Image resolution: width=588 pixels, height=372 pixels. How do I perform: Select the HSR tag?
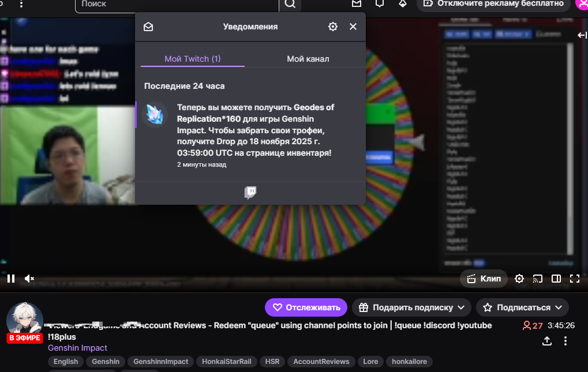click(x=272, y=362)
